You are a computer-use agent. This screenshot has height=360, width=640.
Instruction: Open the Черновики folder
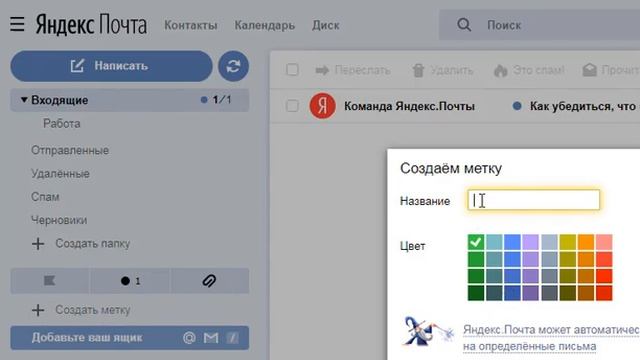coord(59,220)
